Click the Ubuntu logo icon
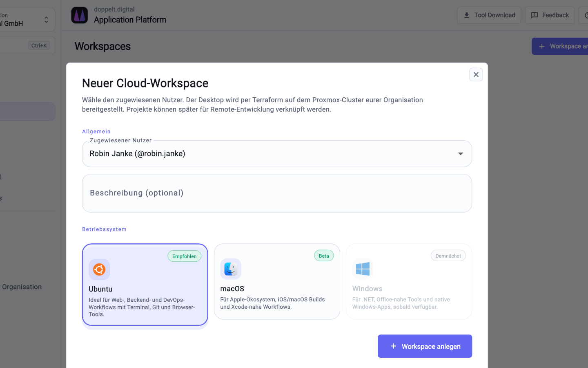Image resolution: width=588 pixels, height=368 pixels. 99,269
